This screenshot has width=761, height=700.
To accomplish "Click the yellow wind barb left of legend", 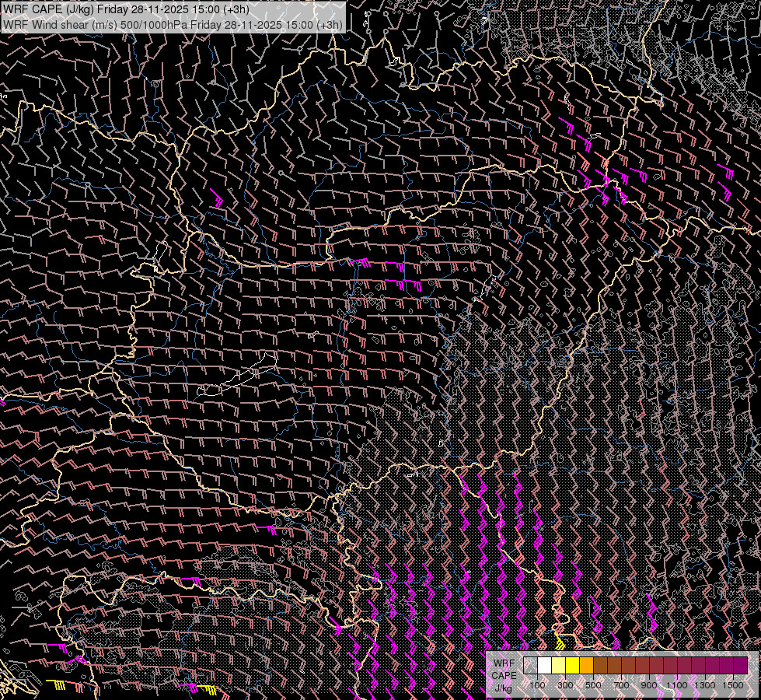I will click(x=559, y=642).
